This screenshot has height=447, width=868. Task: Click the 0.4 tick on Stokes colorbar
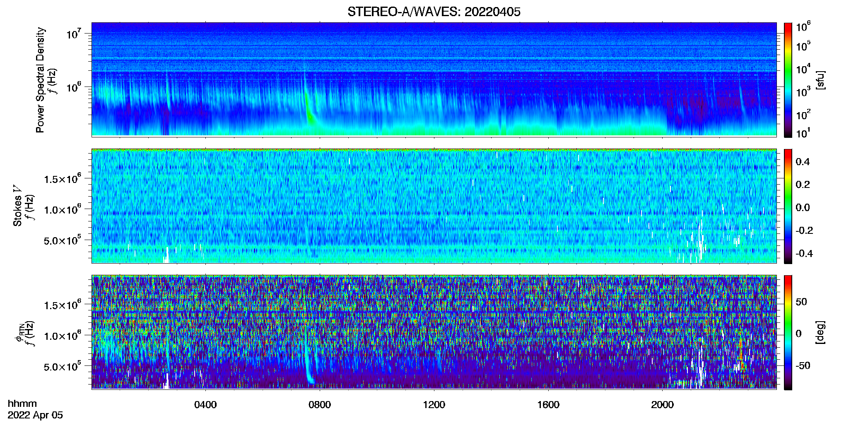coord(803,162)
